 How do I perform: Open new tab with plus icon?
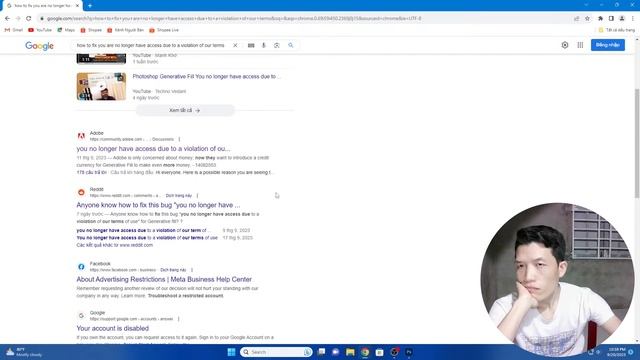point(90,6)
